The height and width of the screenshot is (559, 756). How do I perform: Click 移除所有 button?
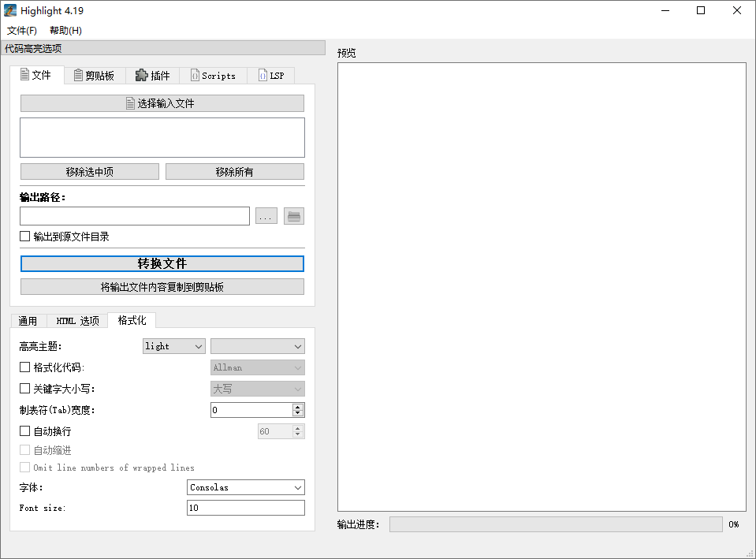[235, 172]
